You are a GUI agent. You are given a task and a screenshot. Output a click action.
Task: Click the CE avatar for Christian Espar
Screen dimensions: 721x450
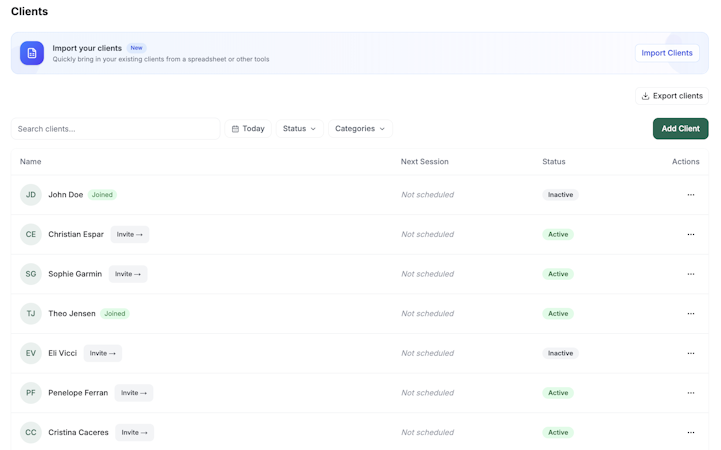point(31,234)
